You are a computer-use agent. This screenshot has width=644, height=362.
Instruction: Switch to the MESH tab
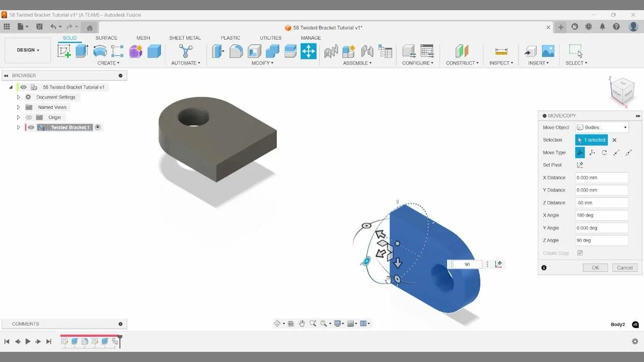click(x=143, y=38)
